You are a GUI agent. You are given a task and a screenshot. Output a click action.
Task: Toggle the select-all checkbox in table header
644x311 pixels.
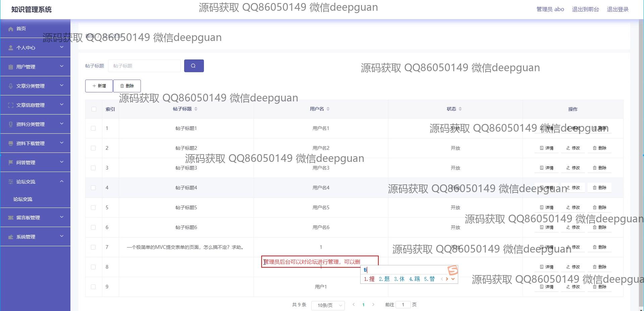(94, 109)
